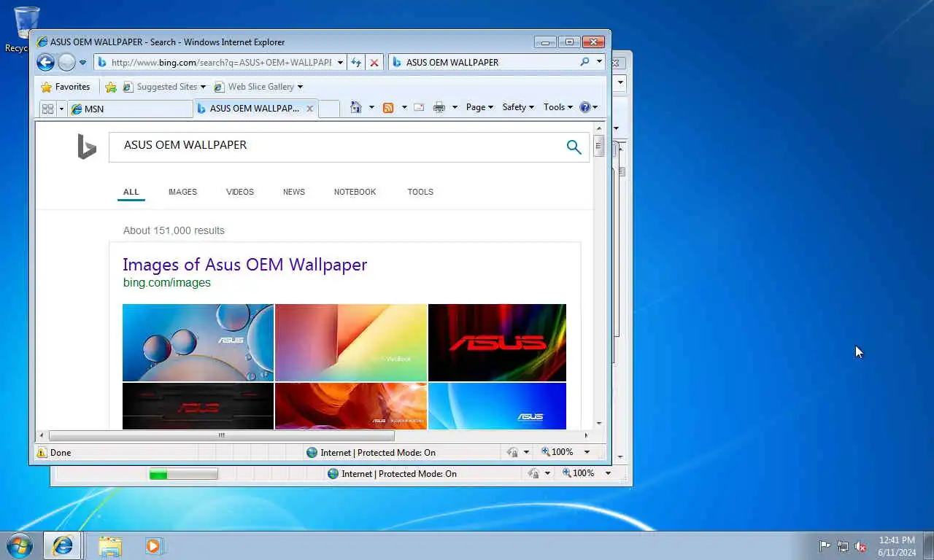Switch to the MSN tab
This screenshot has width=934, height=560.
pyautogui.click(x=130, y=109)
